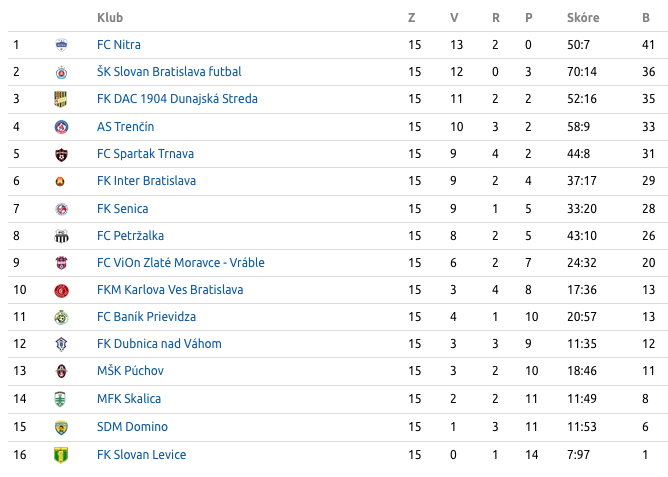Click the FK Slovan Levice crest icon
This screenshot has width=668, height=477.
click(61, 455)
